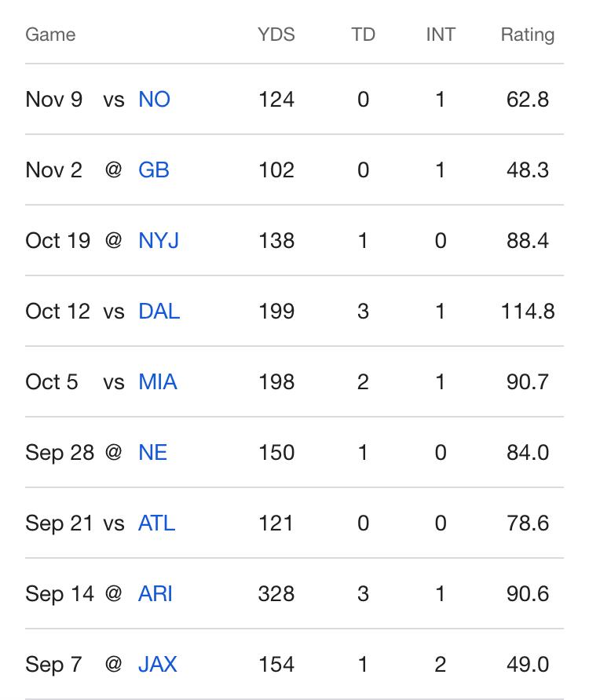Click the 114.8 rating value
The image size is (589, 700).
(x=528, y=312)
